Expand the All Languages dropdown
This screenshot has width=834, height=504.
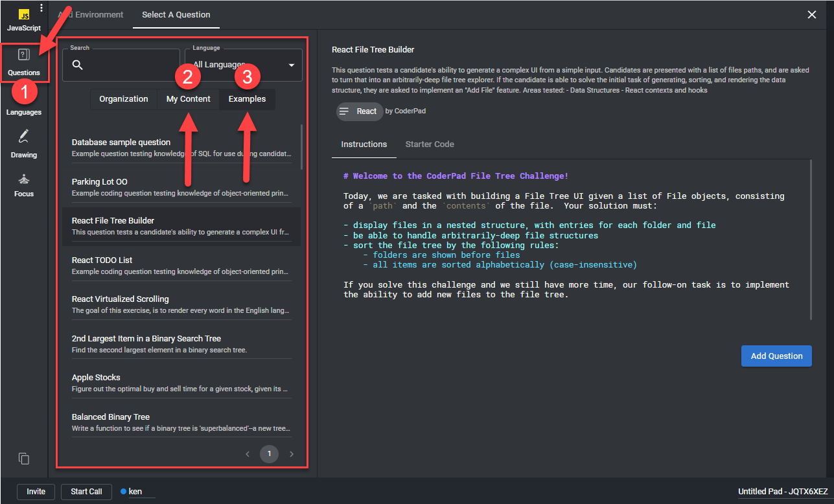pos(291,65)
